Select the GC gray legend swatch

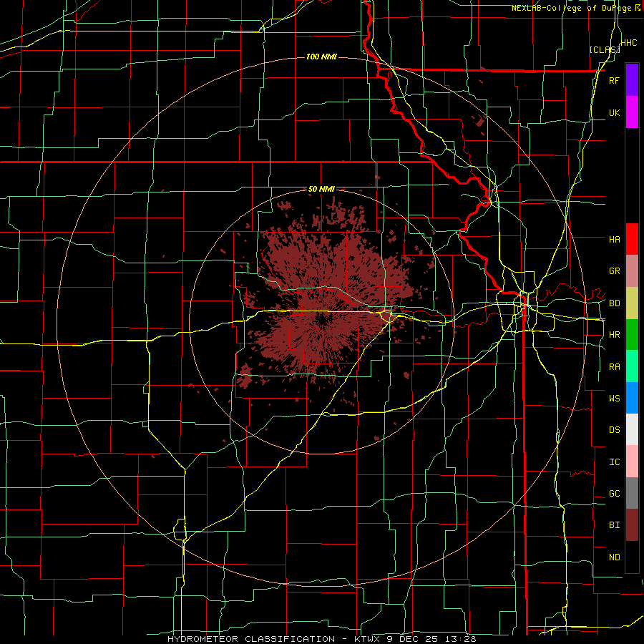coord(632,493)
